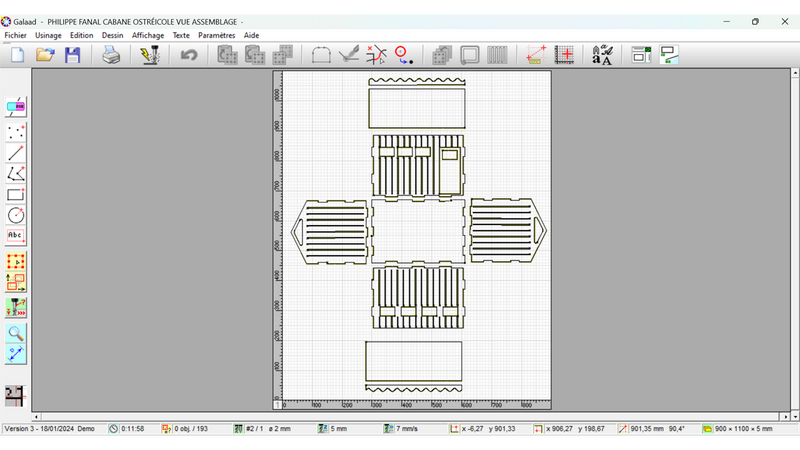Screen dimensions: 800x450
Task: Open the Paramètres menu
Action: 217,35
